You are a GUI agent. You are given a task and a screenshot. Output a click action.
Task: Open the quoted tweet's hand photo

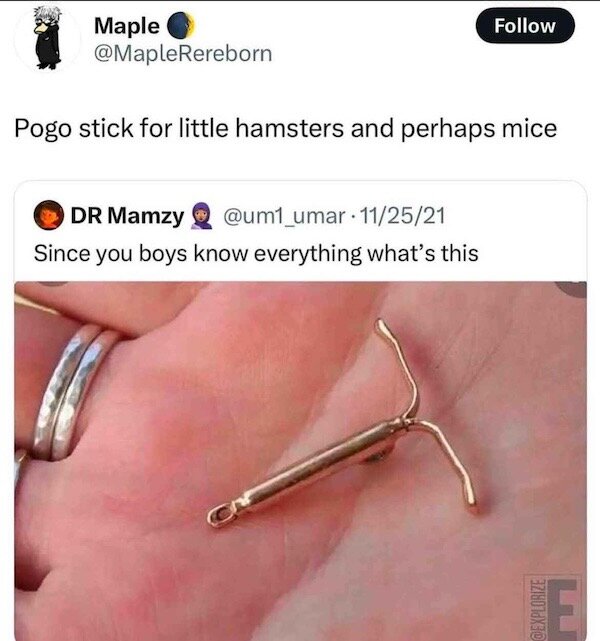[300, 461]
